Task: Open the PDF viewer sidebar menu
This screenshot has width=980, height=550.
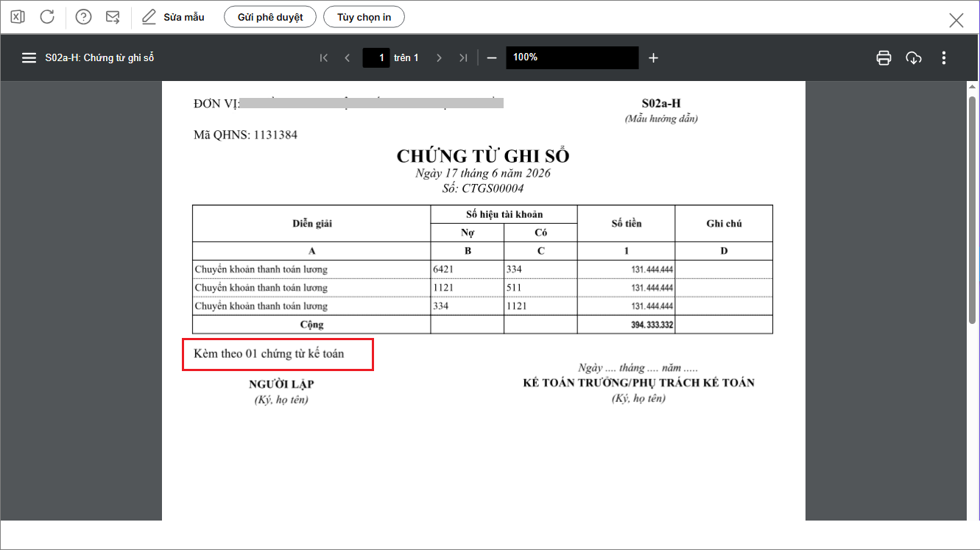Action: click(29, 57)
